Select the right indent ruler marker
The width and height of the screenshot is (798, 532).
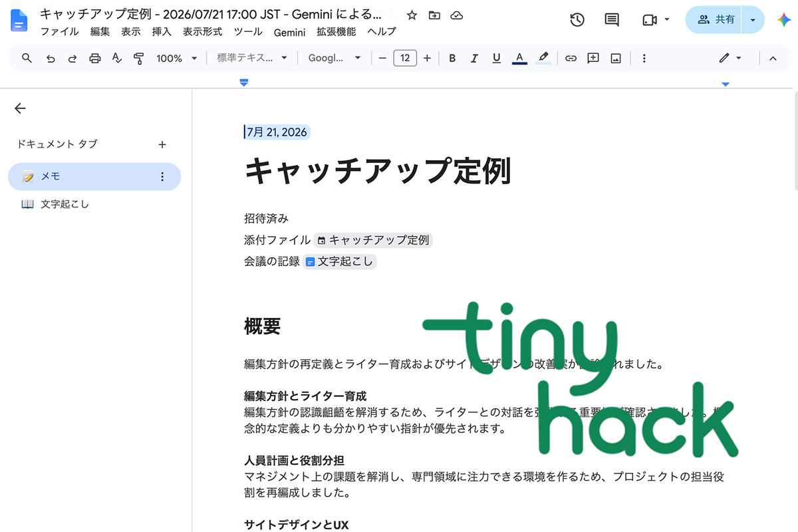[x=726, y=84]
